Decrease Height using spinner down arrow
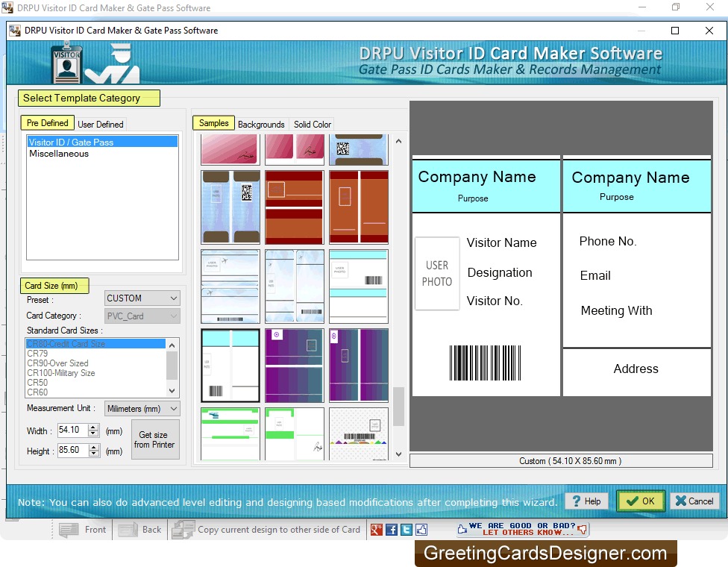This screenshot has height=567, width=728. click(x=94, y=454)
